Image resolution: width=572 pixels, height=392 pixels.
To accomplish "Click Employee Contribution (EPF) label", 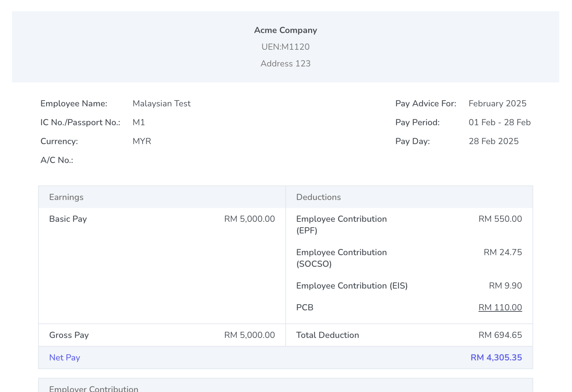I will point(342,225).
